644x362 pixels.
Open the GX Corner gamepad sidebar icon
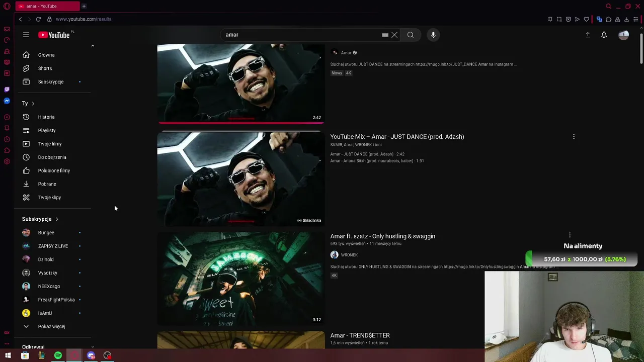tap(7, 29)
